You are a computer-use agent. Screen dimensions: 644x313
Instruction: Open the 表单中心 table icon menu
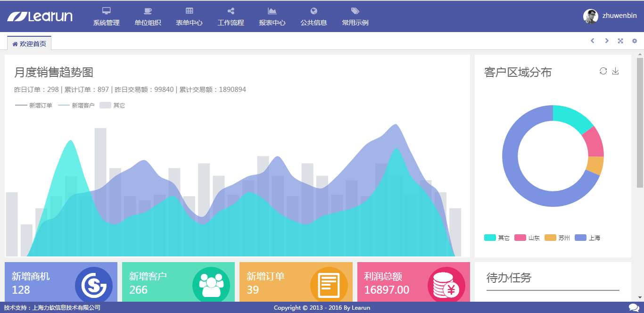click(x=189, y=16)
